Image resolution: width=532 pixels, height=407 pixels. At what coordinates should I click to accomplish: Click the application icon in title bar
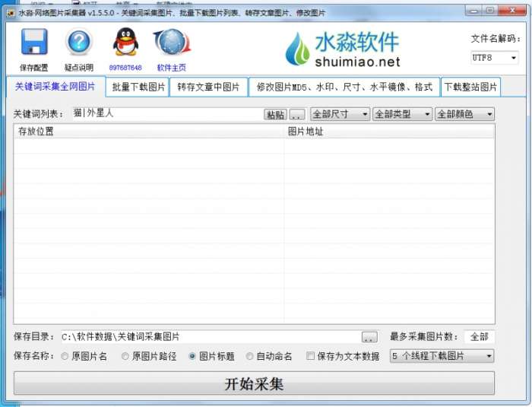[11, 13]
